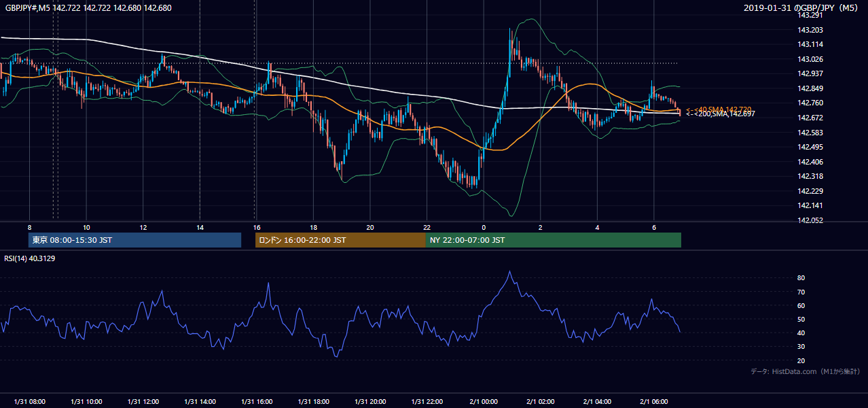868x408 pixels.
Task: Click RSI scale value 40
Action: [801, 333]
